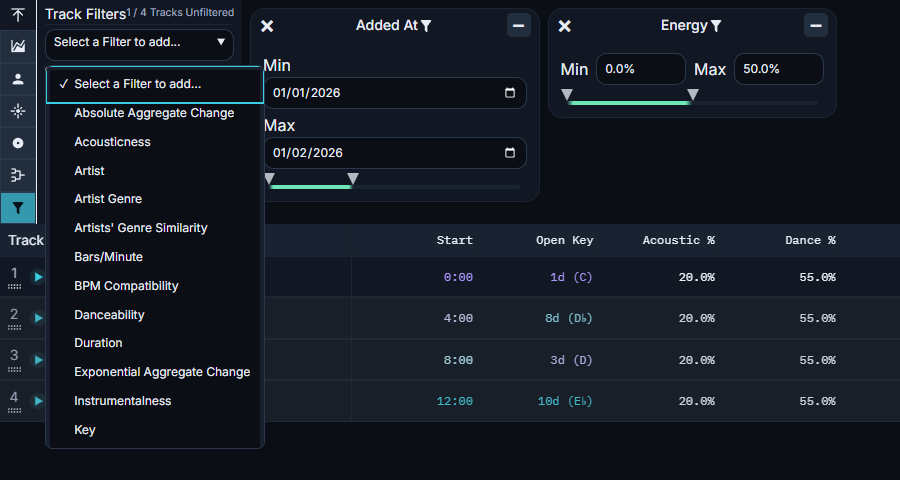Click the drag handle of track 2
The width and height of the screenshot is (900, 480).
click(14, 327)
